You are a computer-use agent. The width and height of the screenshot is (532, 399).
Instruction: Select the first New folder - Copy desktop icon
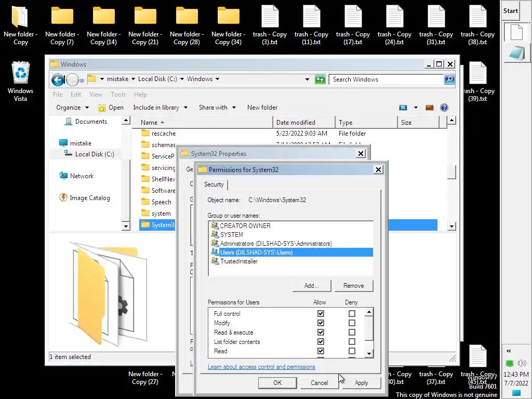[x=20, y=25]
